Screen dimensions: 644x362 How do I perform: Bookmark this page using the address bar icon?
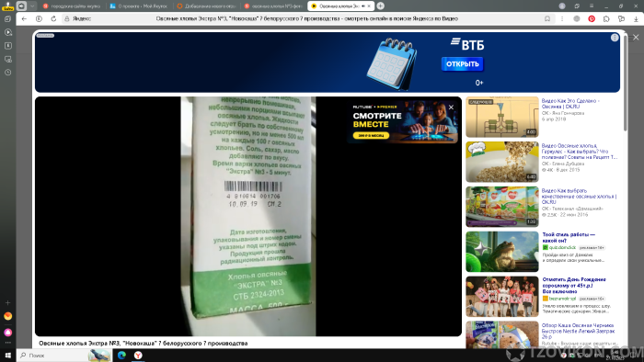coord(547,19)
